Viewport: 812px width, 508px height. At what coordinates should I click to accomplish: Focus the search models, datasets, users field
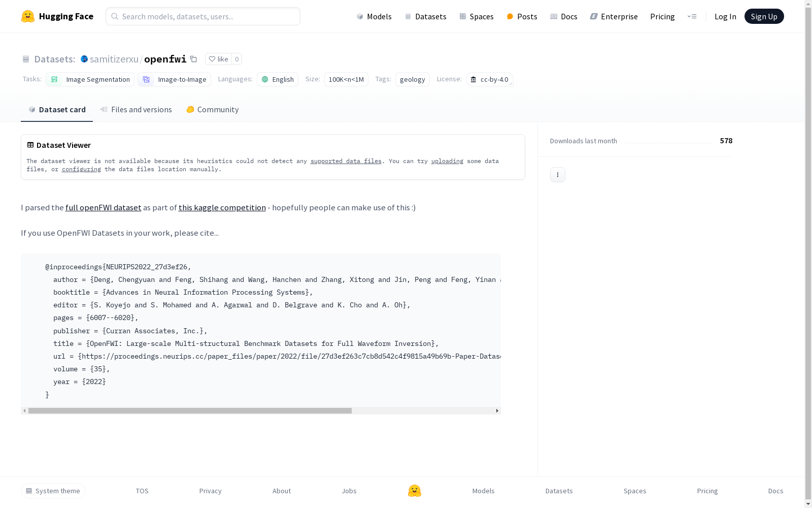(203, 16)
